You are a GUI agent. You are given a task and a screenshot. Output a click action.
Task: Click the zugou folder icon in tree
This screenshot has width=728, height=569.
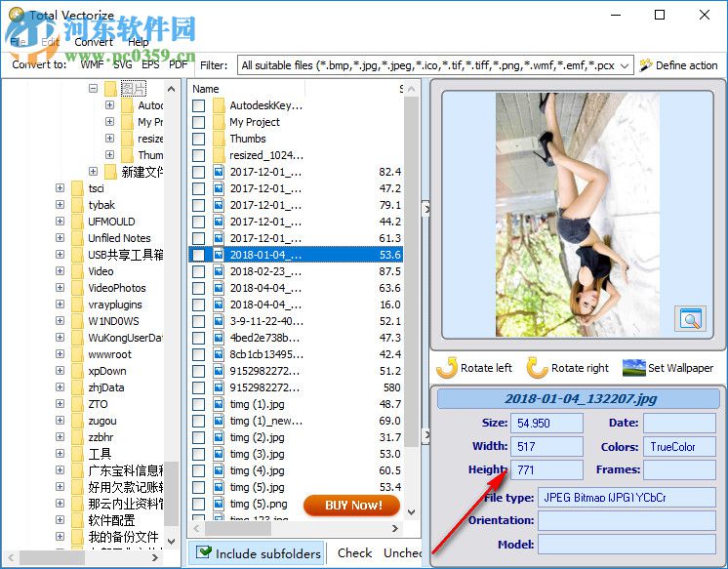click(77, 421)
